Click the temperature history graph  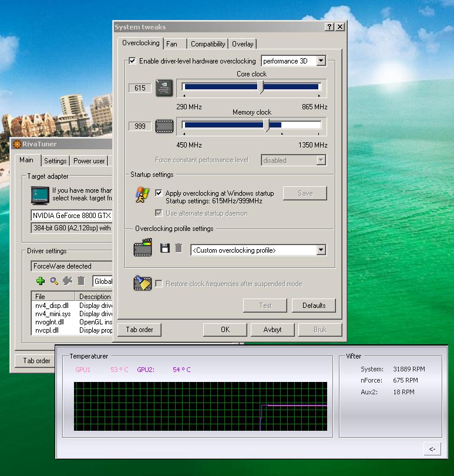click(200, 406)
